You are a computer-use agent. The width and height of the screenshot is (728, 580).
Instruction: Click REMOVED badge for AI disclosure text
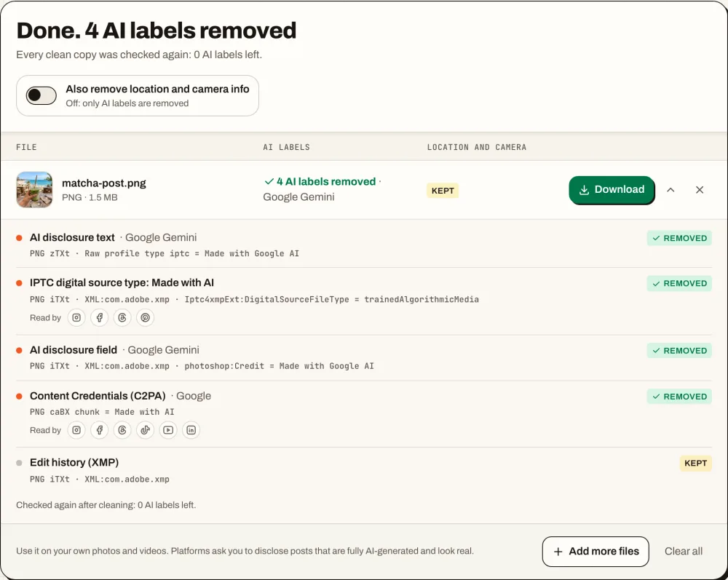pos(679,238)
